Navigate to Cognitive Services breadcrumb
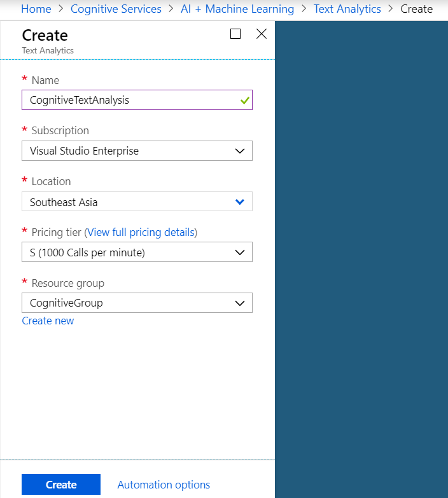Screen dimensions: 448x498 (x=116, y=9)
